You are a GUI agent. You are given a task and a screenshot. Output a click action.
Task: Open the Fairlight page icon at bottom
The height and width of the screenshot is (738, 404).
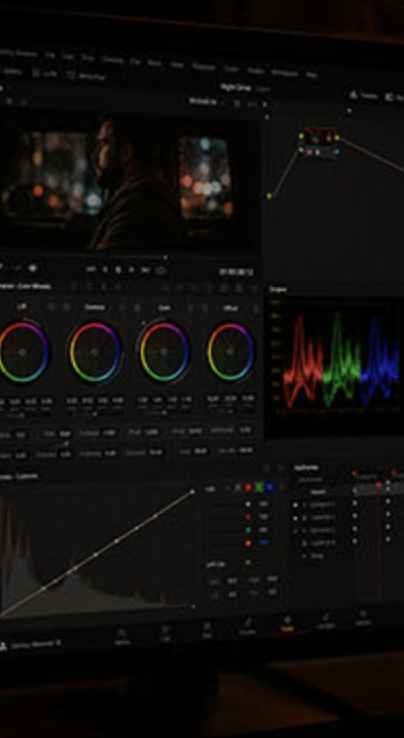pyautogui.click(x=325, y=620)
